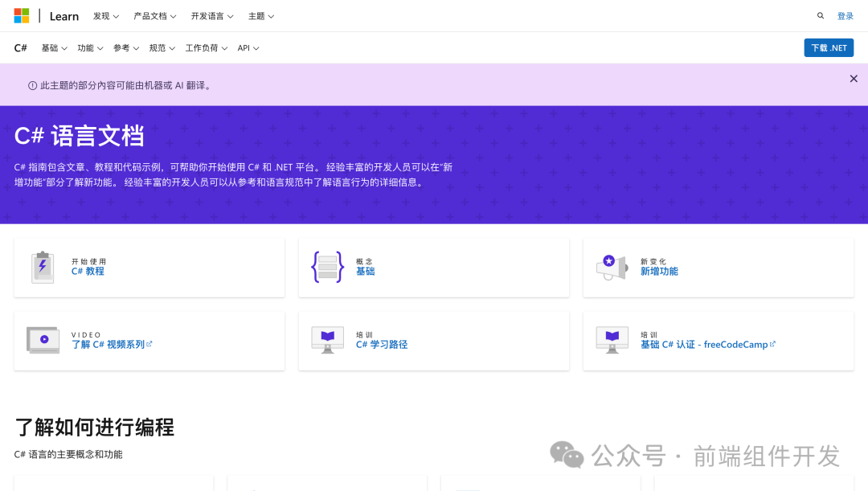Expand the 发现 menu
This screenshot has height=491, width=868.
tap(106, 16)
